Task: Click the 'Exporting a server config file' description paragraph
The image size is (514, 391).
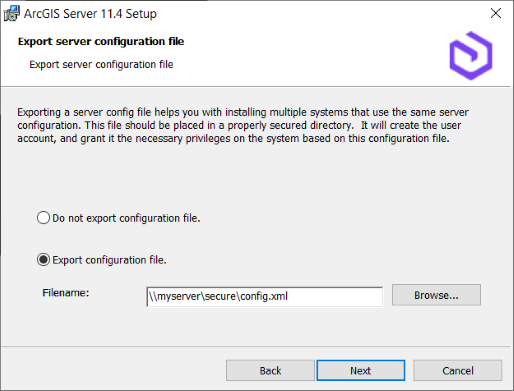Action: pyautogui.click(x=243, y=125)
